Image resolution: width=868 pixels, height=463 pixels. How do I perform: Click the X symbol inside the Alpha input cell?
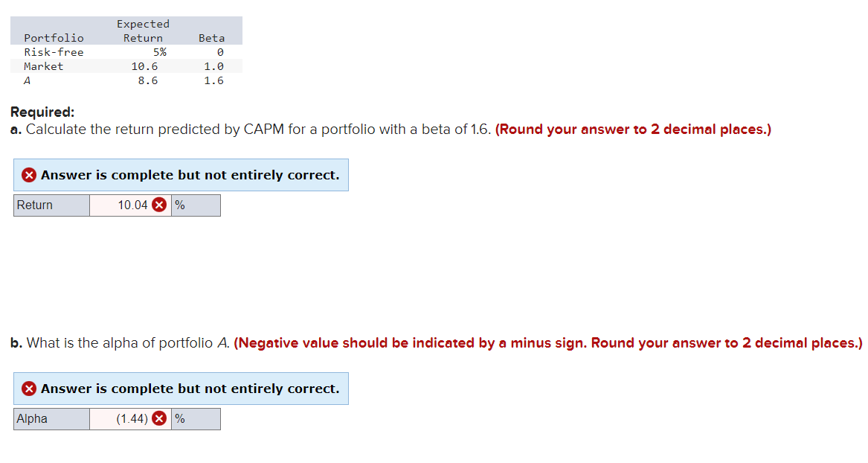158,418
